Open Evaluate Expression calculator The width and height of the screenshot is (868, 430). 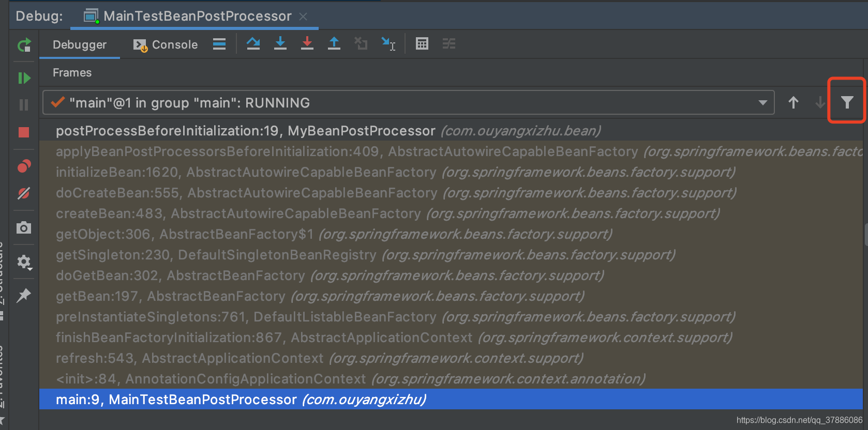click(422, 44)
